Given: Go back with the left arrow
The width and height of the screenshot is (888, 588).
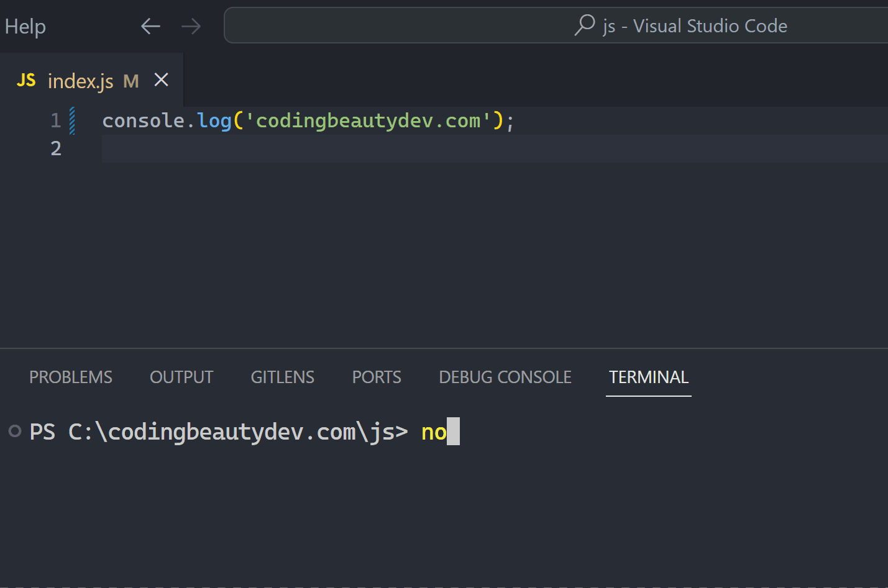Looking at the screenshot, I should click(x=150, y=26).
